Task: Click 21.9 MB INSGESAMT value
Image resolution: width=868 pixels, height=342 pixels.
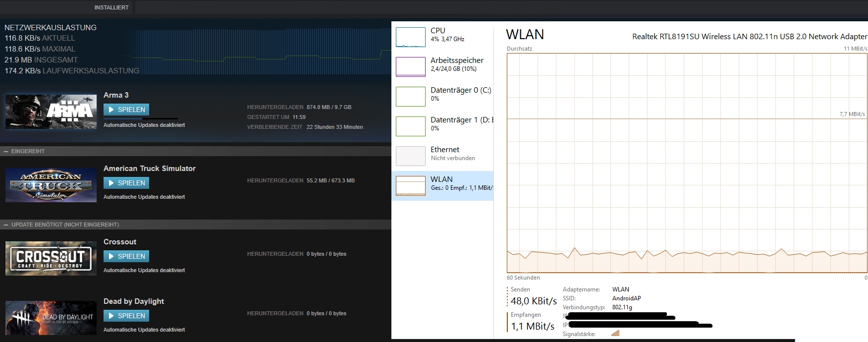Action: click(x=41, y=60)
